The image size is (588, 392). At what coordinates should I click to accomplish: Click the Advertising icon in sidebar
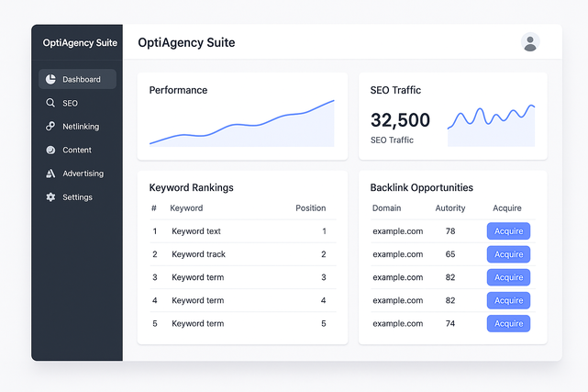click(50, 174)
